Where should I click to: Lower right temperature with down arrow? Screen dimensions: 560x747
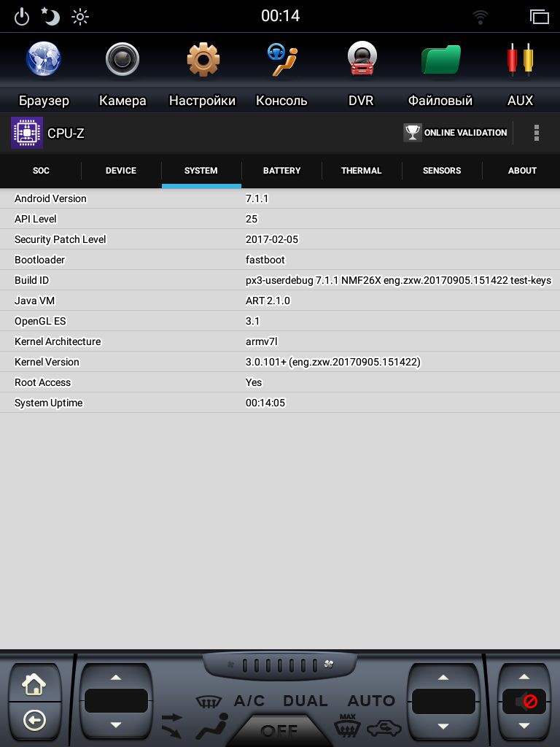(x=443, y=726)
